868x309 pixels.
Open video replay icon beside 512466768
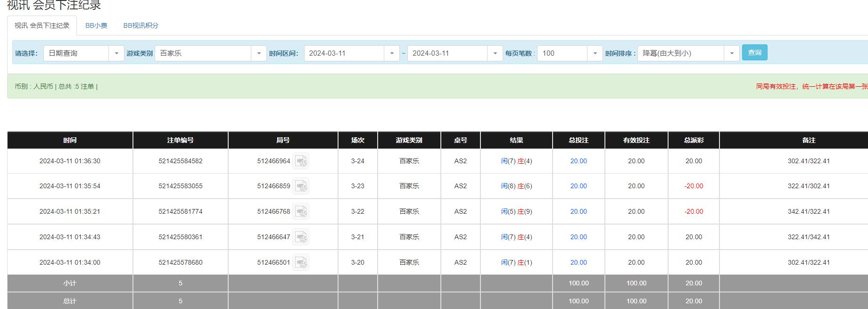(301, 212)
